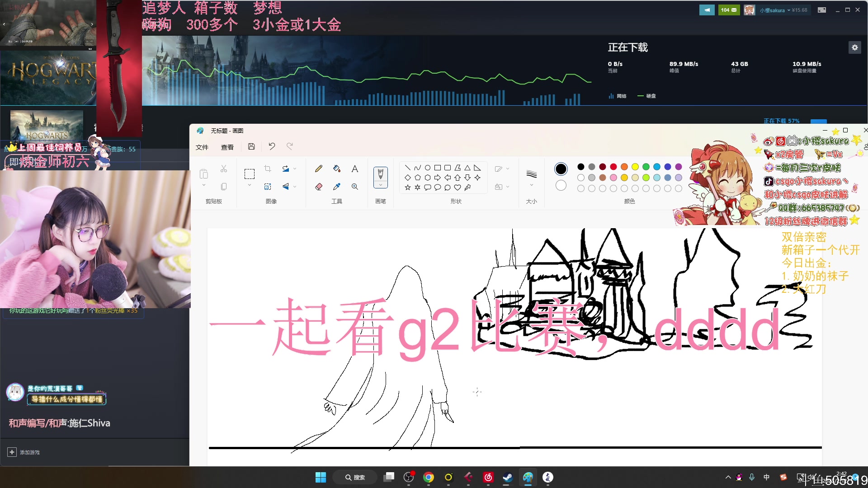Image resolution: width=868 pixels, height=488 pixels.
Task: Select the rectangular selection tool
Action: [250, 174]
